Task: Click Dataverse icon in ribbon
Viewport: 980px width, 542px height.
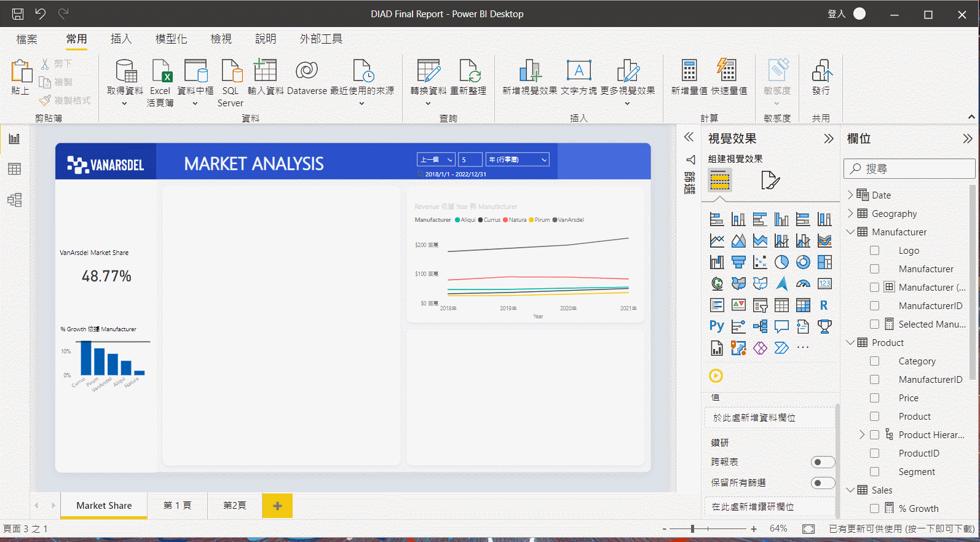Action: tap(307, 77)
